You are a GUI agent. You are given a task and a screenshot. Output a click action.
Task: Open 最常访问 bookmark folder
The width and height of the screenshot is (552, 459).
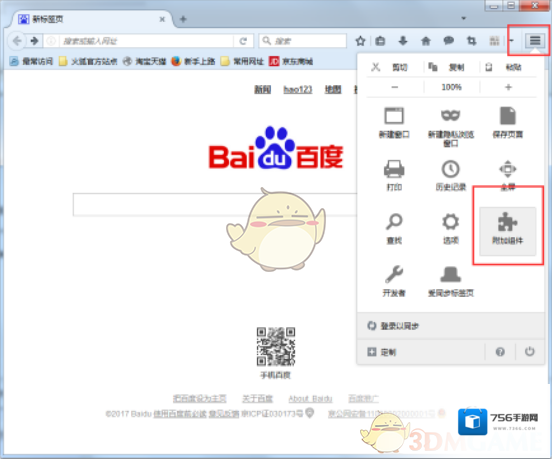(x=31, y=62)
